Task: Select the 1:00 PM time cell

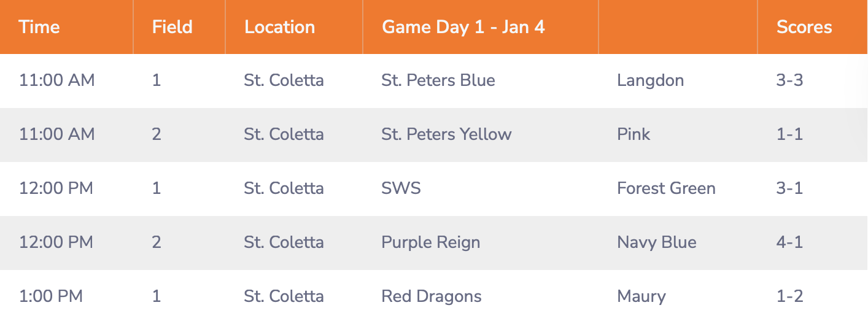Action: [x=51, y=296]
